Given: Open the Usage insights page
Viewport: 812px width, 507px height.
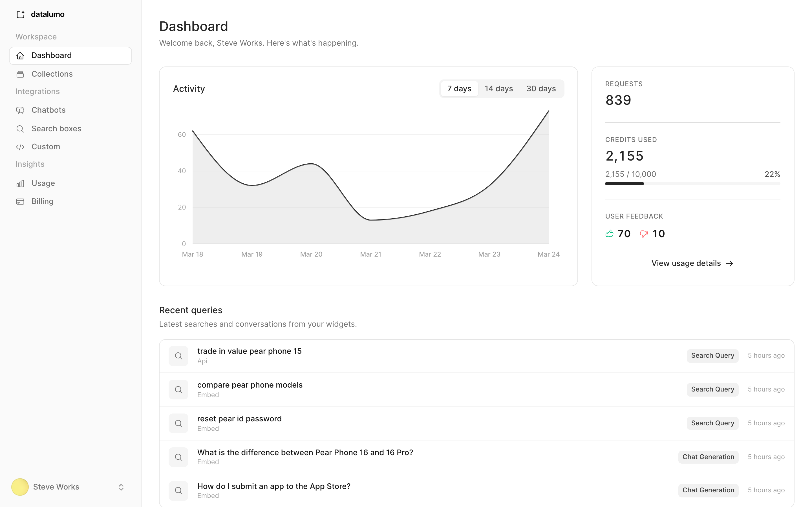Looking at the screenshot, I should click(x=43, y=183).
